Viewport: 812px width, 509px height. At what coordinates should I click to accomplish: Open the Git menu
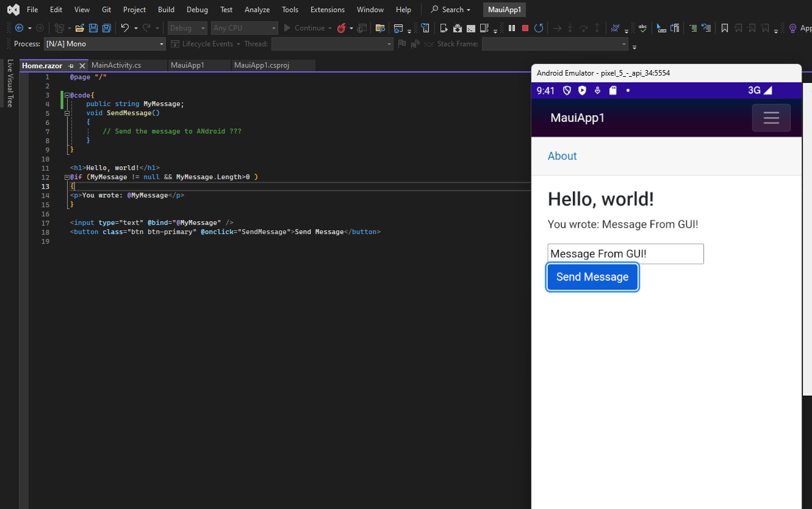pyautogui.click(x=107, y=10)
